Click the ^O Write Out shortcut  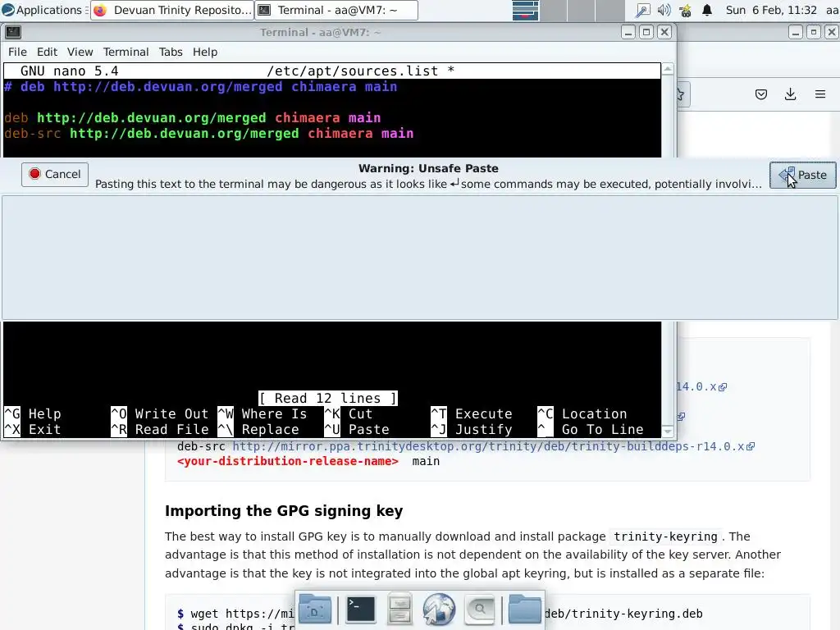tap(160, 413)
